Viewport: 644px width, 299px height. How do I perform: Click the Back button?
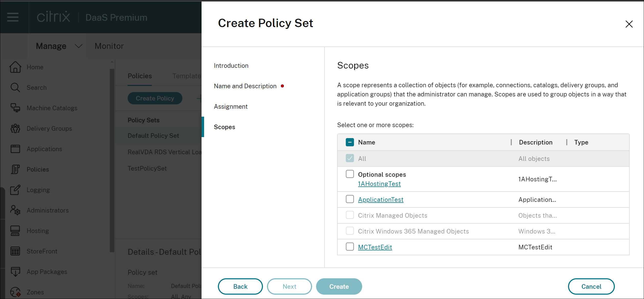pos(240,286)
